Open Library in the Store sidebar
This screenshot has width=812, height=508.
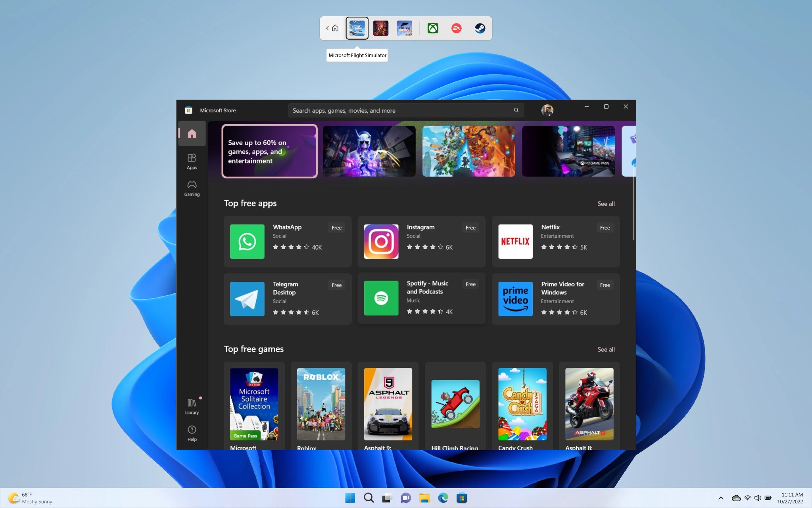pos(192,406)
